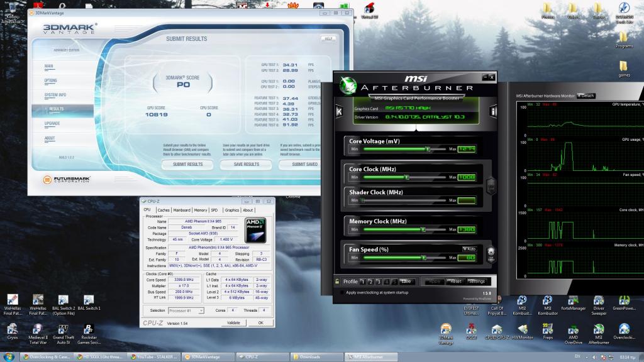644x362 pixels.
Task: Click the Fan Speed slider handle
Action: click(x=423, y=258)
